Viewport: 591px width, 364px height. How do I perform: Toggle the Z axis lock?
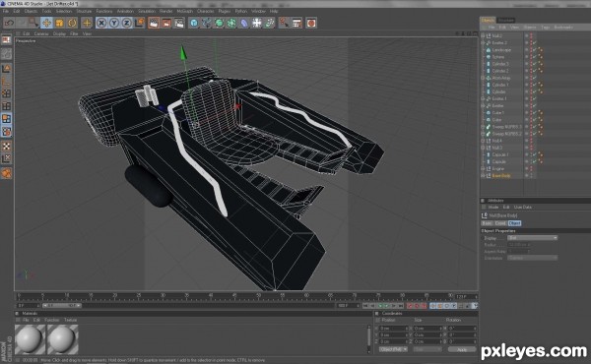point(127,23)
